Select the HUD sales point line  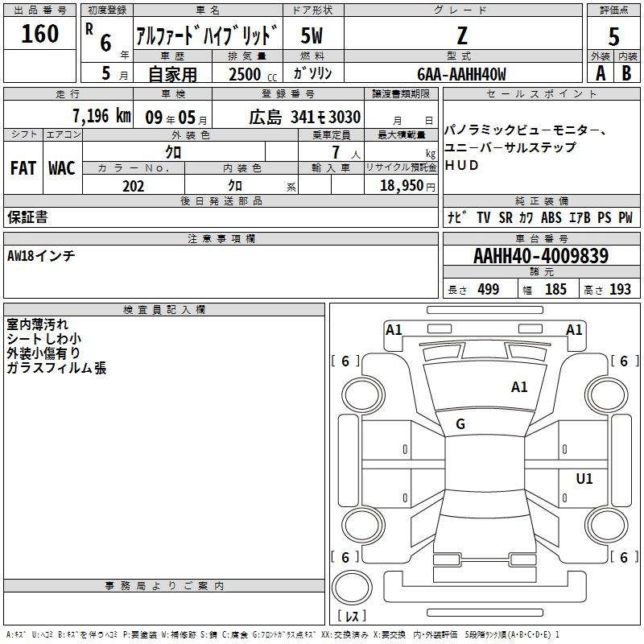coord(461,165)
